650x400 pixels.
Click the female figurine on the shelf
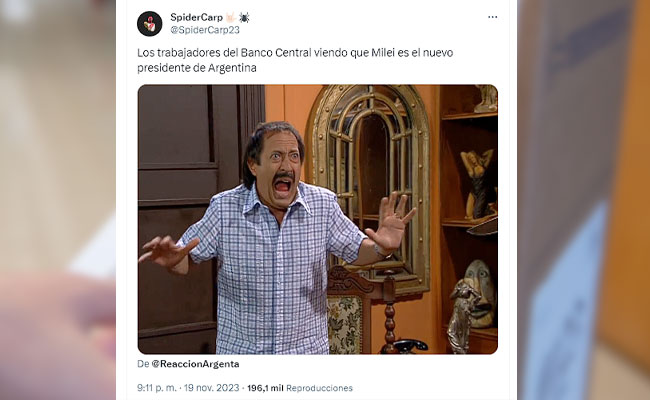(479, 183)
